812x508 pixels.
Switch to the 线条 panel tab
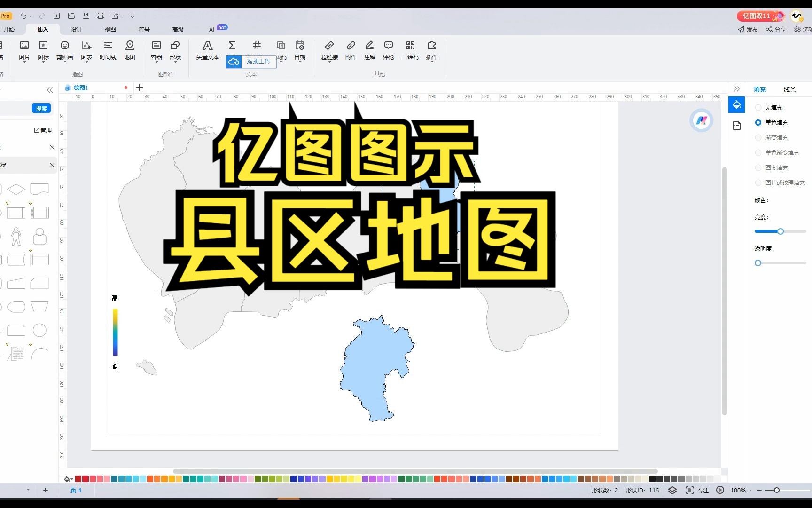tap(789, 89)
